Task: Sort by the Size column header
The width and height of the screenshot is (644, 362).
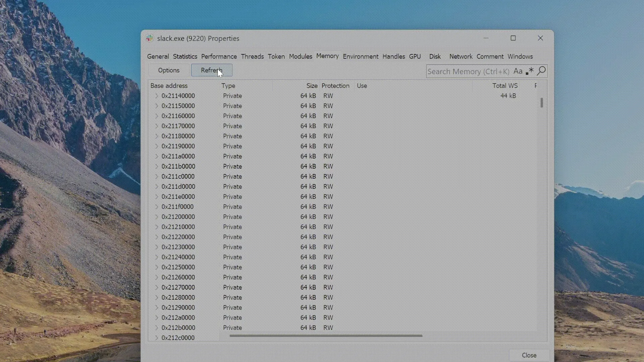Action: 311,86
